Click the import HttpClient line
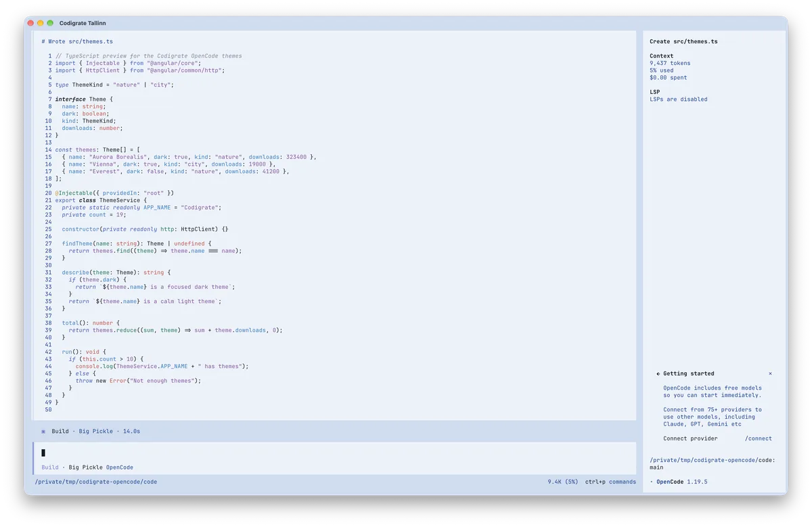Screen dimensions: 812x527 click(x=139, y=70)
